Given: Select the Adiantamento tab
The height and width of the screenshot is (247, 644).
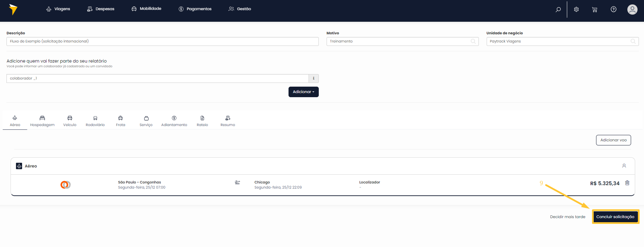Looking at the screenshot, I should pos(174,121).
